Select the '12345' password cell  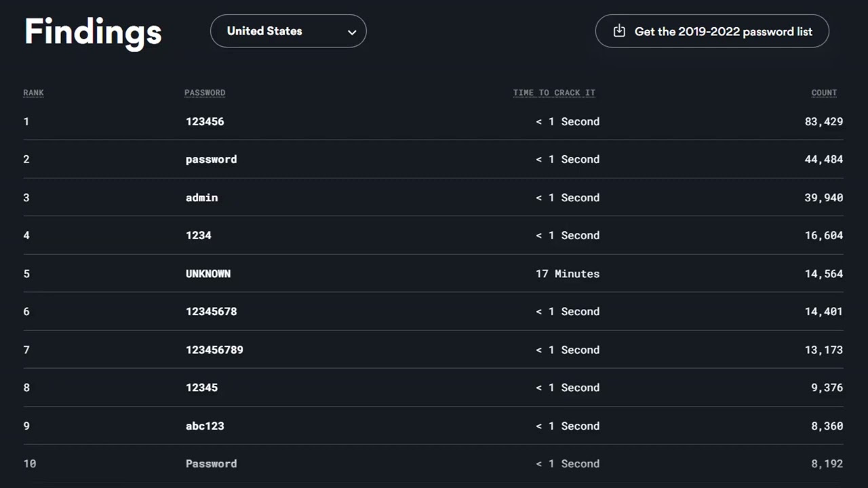point(202,388)
